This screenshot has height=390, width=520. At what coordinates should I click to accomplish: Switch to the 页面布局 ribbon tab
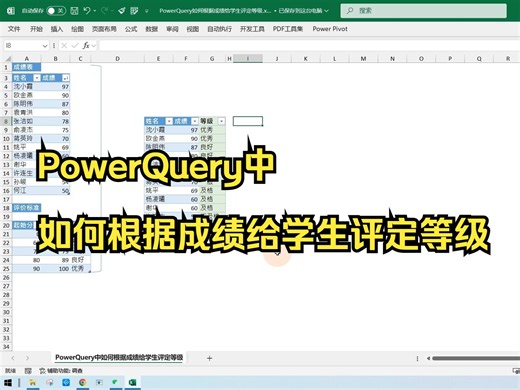point(104,29)
